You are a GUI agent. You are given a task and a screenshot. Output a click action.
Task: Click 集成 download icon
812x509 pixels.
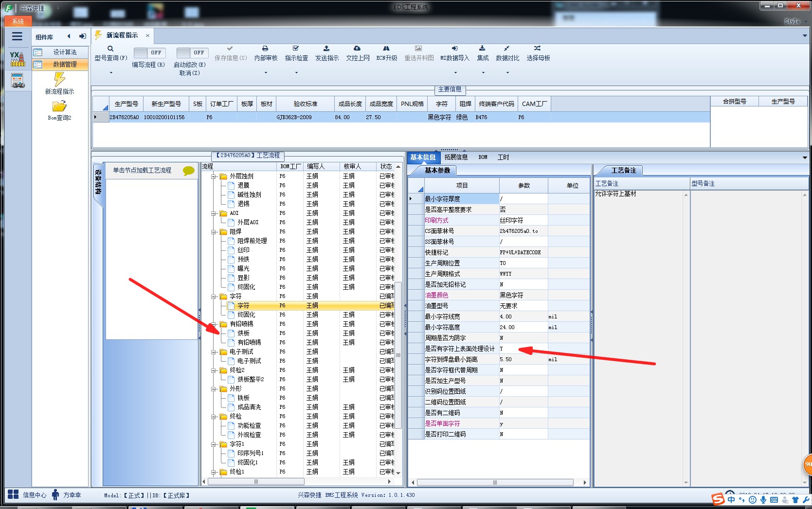pos(482,49)
